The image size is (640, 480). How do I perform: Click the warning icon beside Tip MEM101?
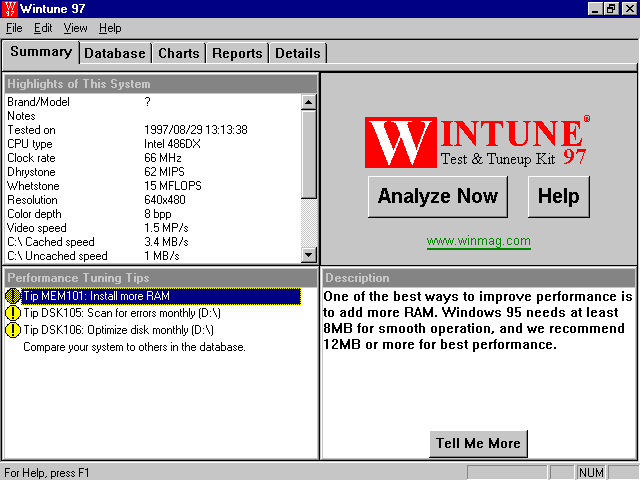point(13,296)
